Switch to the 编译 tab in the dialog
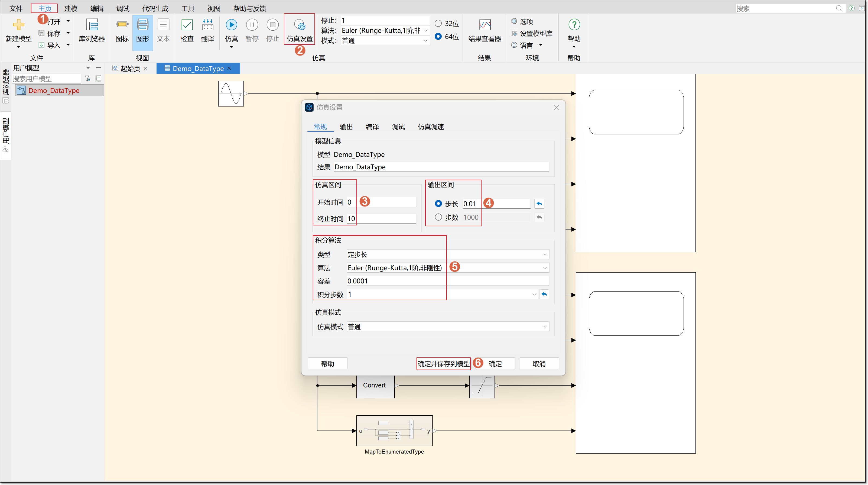Image resolution: width=868 pixels, height=485 pixels. 372,127
